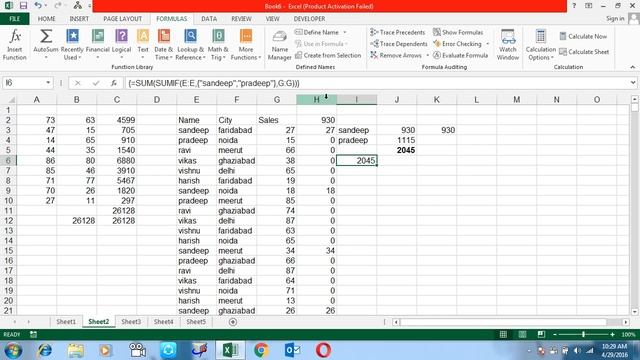Click Sign in link
Image resolution: width=640 pixels, height=360 pixels.
(615, 19)
